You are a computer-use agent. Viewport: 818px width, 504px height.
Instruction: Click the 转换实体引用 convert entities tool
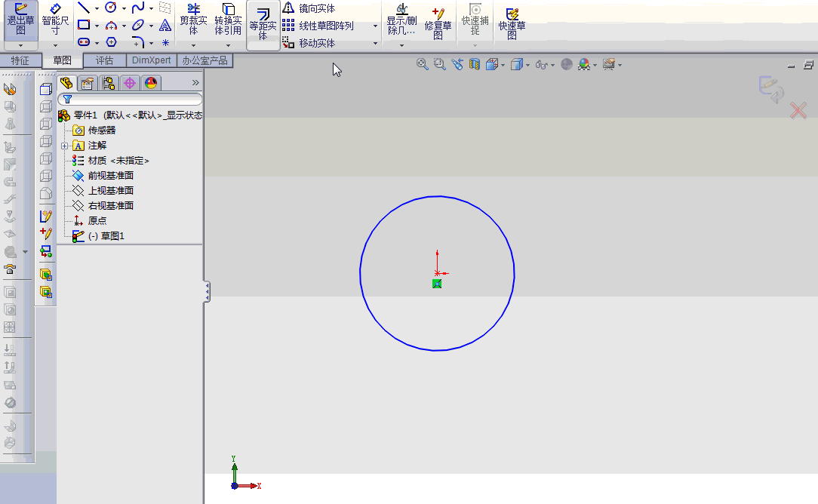pos(228,20)
